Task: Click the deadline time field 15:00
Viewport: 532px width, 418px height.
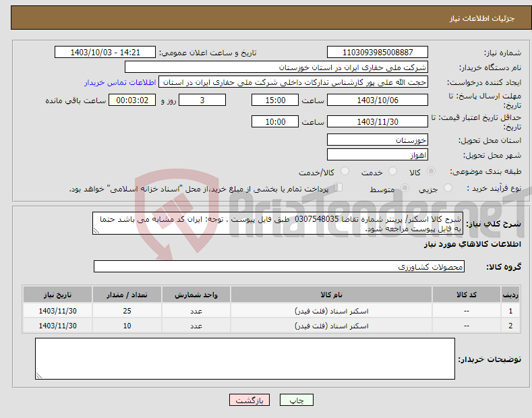Action: (275, 100)
